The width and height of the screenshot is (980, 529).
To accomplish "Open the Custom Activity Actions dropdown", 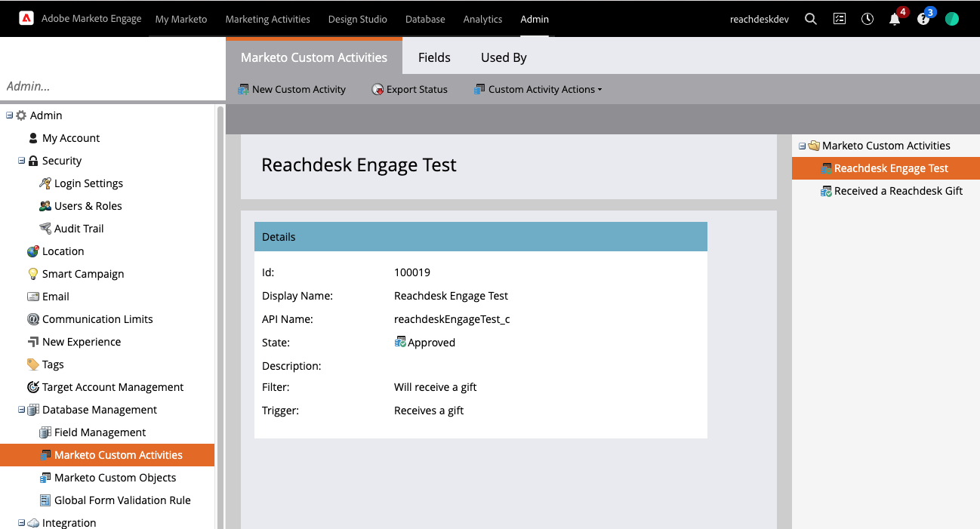I will tap(538, 89).
